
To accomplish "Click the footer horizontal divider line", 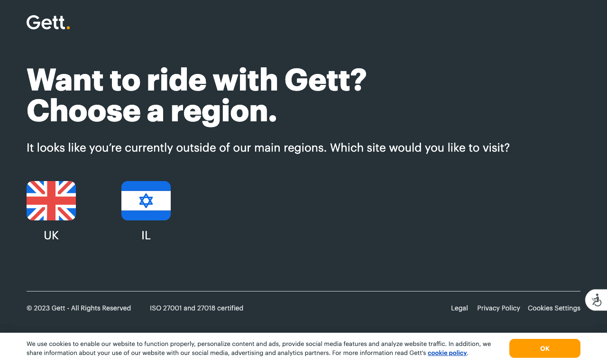I will 303,291.
